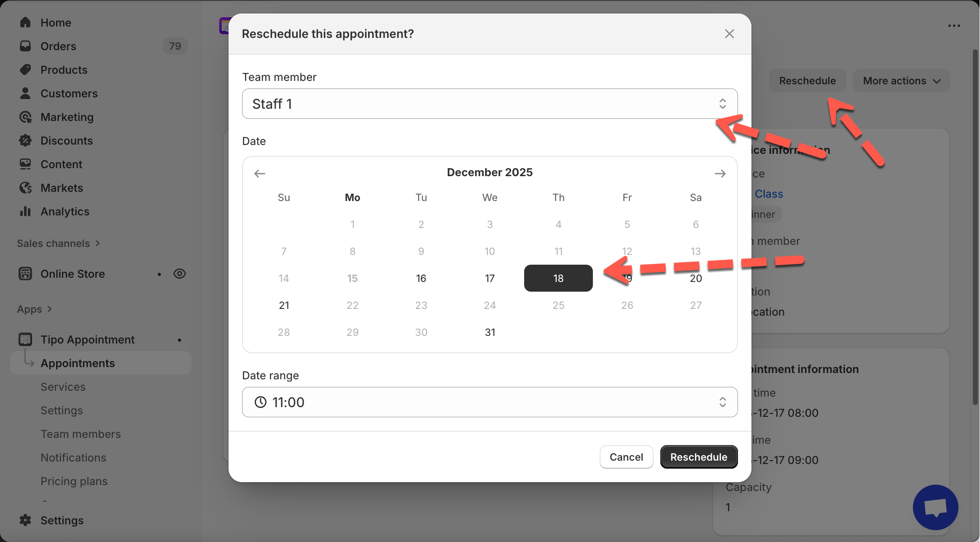The width and height of the screenshot is (980, 542).
Task: Go to Team members menu item
Action: pos(81,434)
